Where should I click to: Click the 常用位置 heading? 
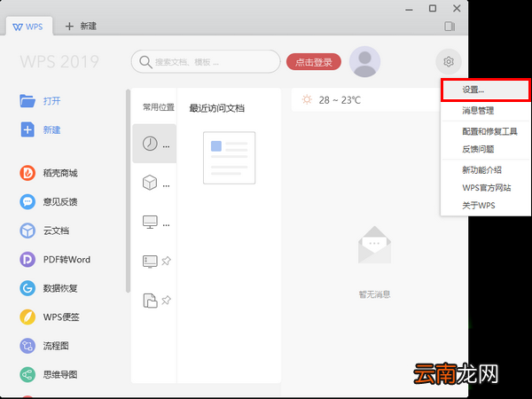click(159, 107)
